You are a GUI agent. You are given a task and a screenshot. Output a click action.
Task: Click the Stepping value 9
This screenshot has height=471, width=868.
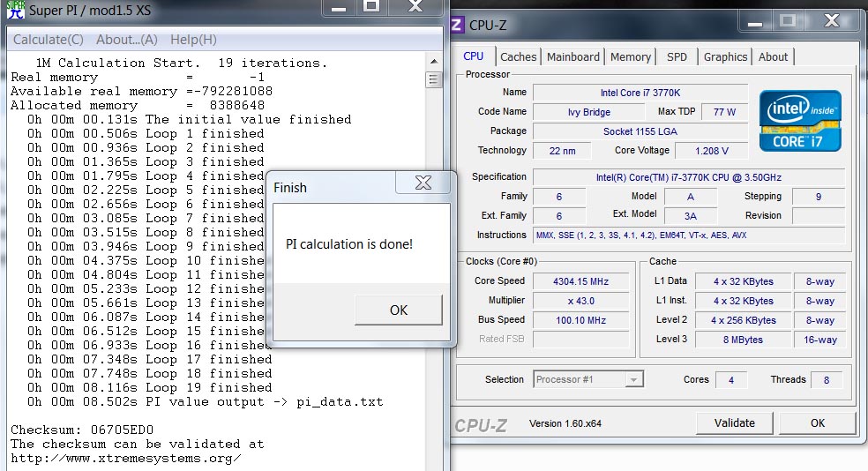pos(819,197)
